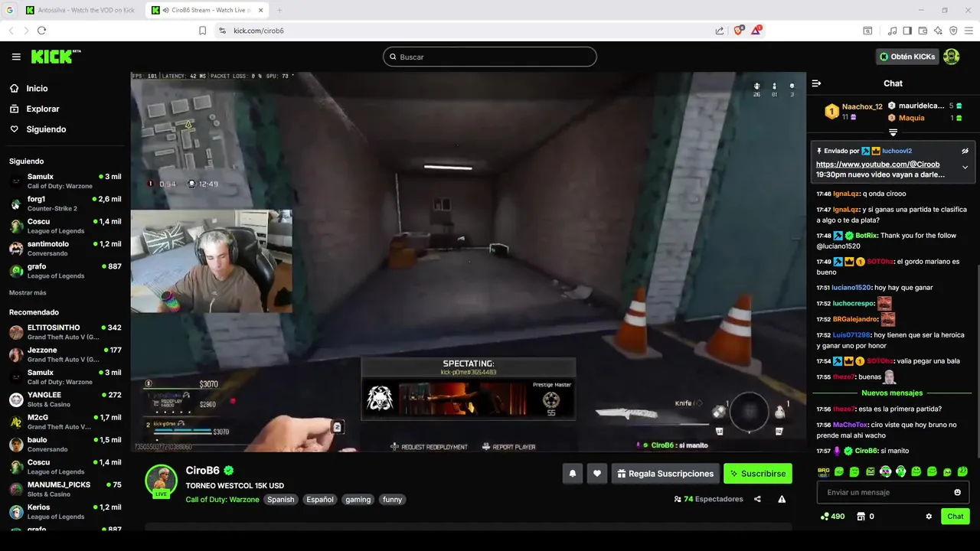The height and width of the screenshot is (551, 980).
Task: Click Regala Suscripciones button
Action: tap(665, 474)
